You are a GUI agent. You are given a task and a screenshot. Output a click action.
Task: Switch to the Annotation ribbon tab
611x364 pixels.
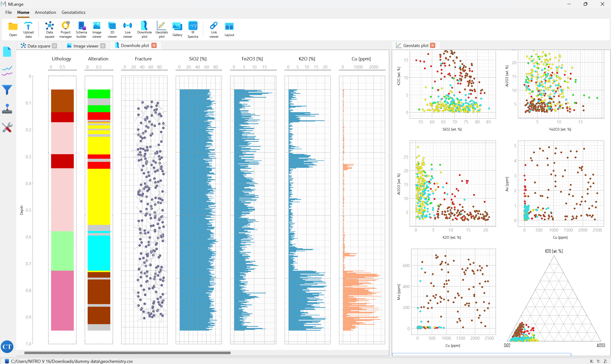45,12
